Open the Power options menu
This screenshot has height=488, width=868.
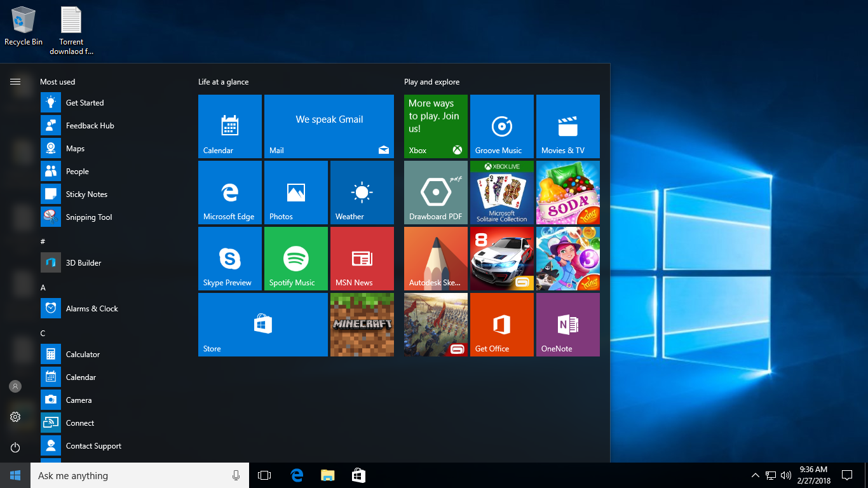pyautogui.click(x=15, y=447)
